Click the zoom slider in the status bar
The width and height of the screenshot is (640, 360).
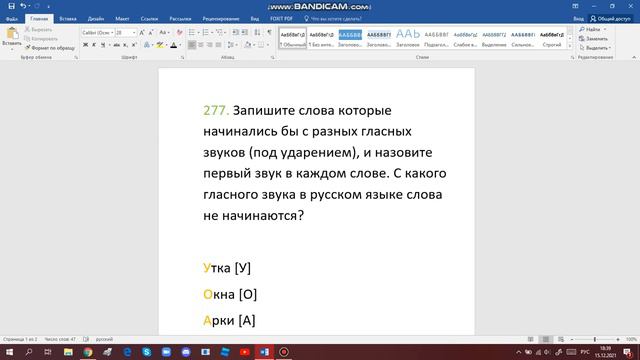click(x=595, y=339)
